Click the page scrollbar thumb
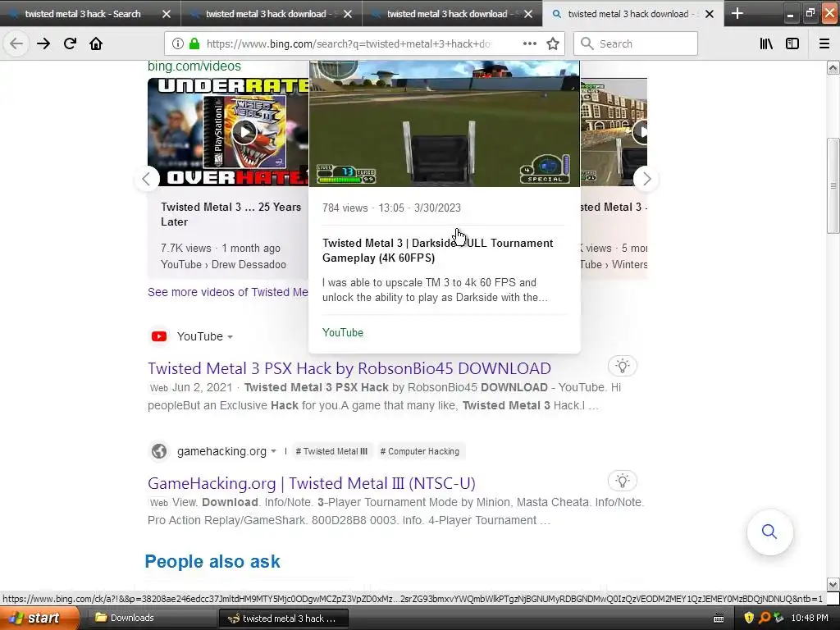Screen dimensions: 840x630 pos(833,185)
